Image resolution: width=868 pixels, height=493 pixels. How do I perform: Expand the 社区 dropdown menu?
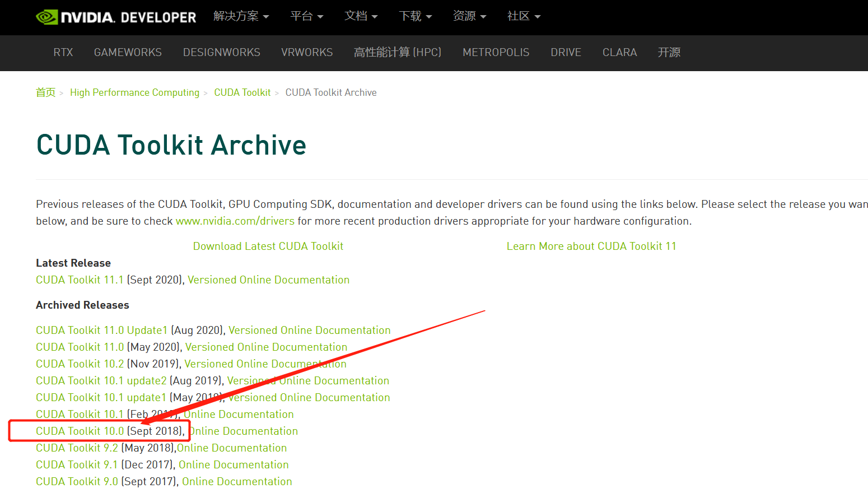tap(524, 16)
